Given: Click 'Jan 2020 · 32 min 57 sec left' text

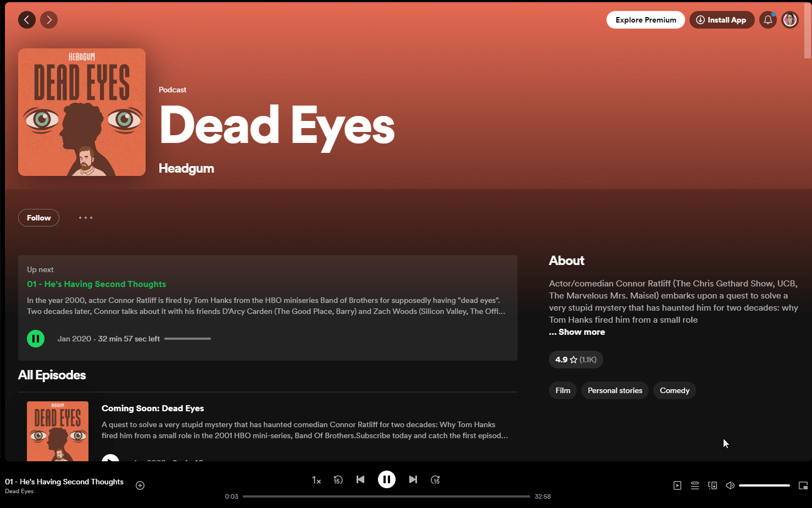Looking at the screenshot, I should tap(109, 339).
